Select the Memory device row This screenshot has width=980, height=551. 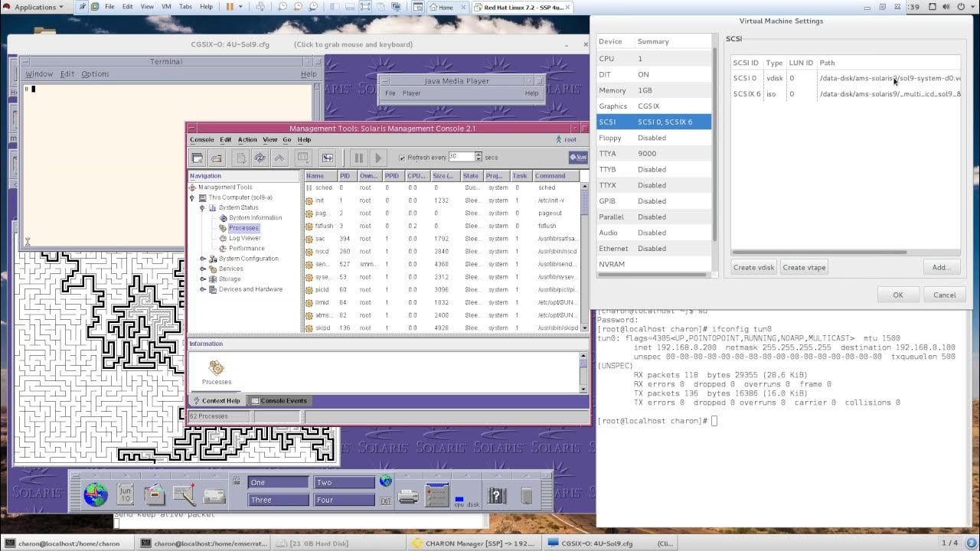[x=654, y=90]
